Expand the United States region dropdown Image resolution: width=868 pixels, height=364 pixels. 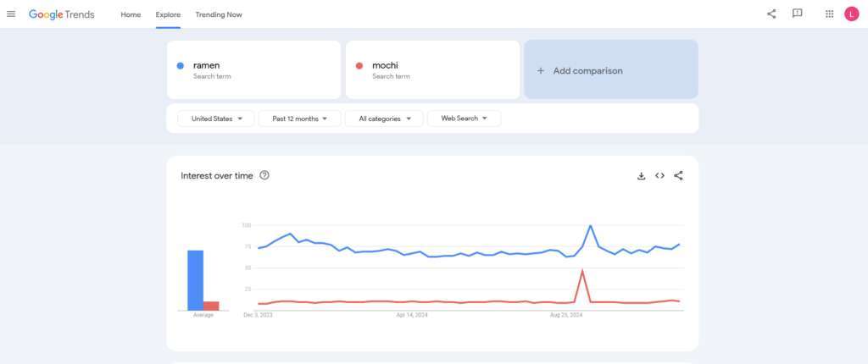pos(216,119)
